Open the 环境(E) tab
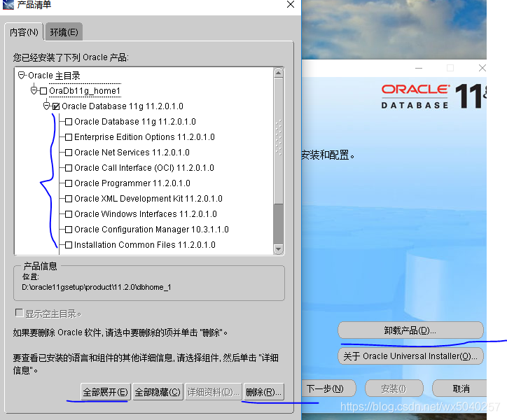 click(x=64, y=32)
